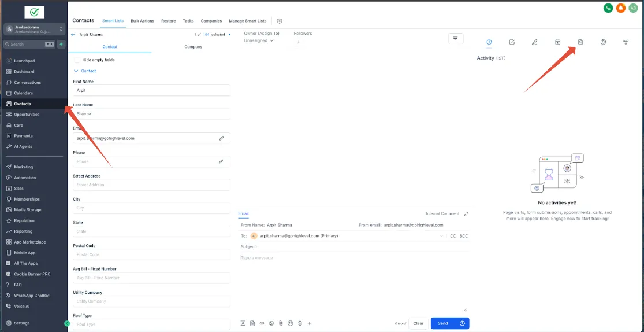Insert an emoji using the smiley icon

click(x=291, y=323)
